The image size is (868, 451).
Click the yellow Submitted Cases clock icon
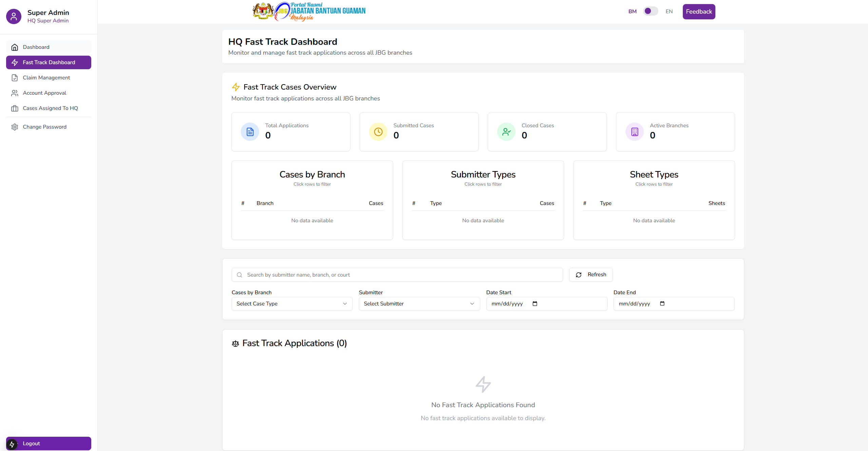(378, 132)
